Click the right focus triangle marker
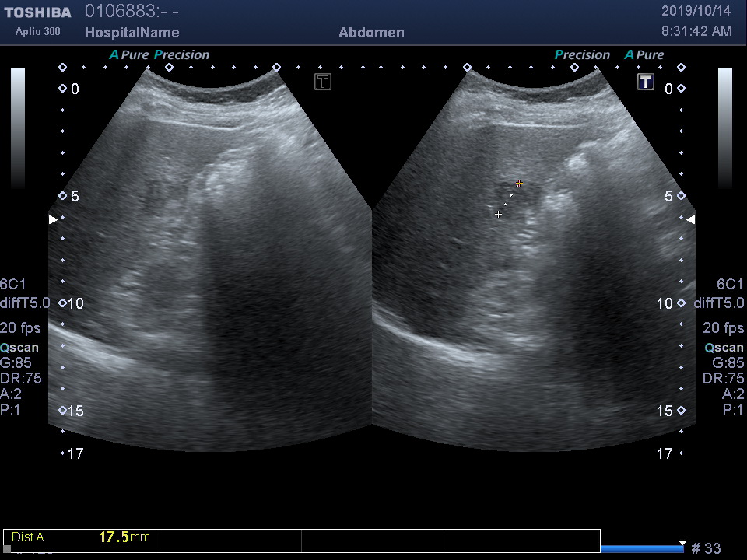The image size is (747, 560). (x=690, y=220)
